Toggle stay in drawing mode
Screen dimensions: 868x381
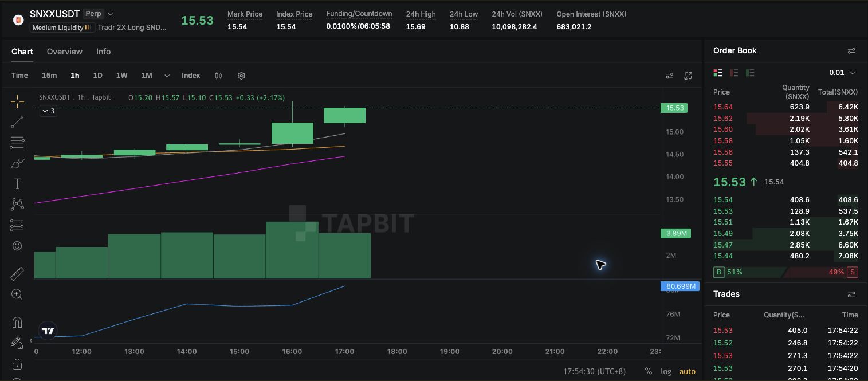[x=17, y=343]
